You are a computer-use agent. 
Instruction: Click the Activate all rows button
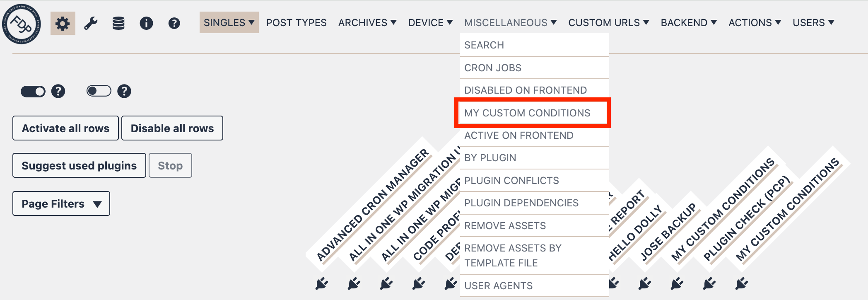coord(65,128)
